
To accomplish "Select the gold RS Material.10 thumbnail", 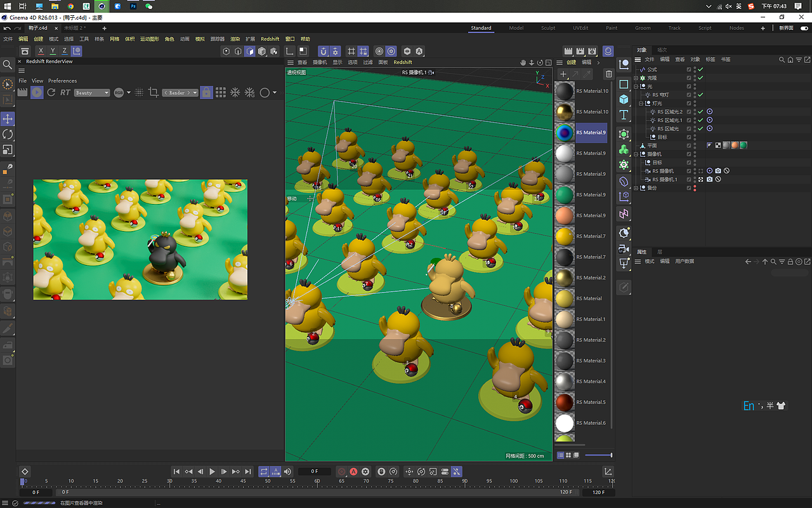I will [x=564, y=112].
